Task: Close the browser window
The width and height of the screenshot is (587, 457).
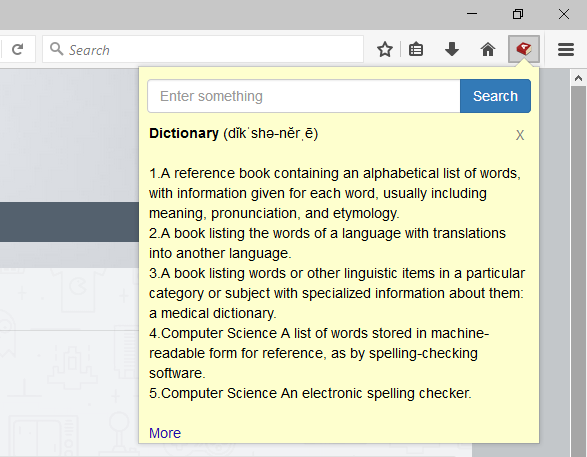Action: click(564, 14)
